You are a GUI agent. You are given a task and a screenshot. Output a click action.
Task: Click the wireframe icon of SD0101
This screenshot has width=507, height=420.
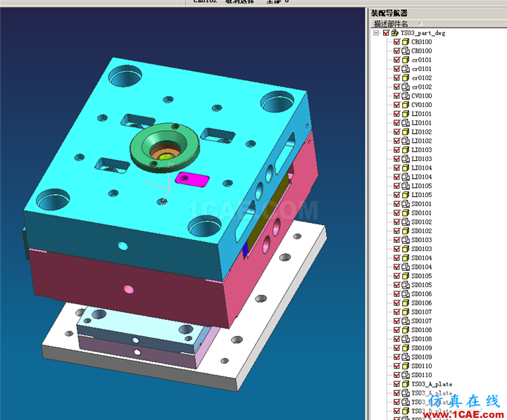coord(406,204)
